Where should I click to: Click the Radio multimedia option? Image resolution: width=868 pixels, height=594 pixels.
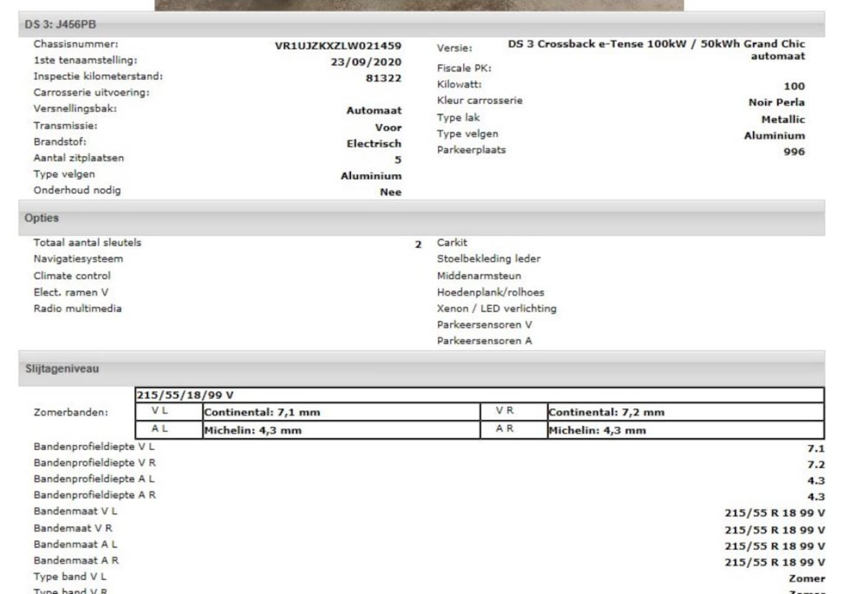click(77, 308)
